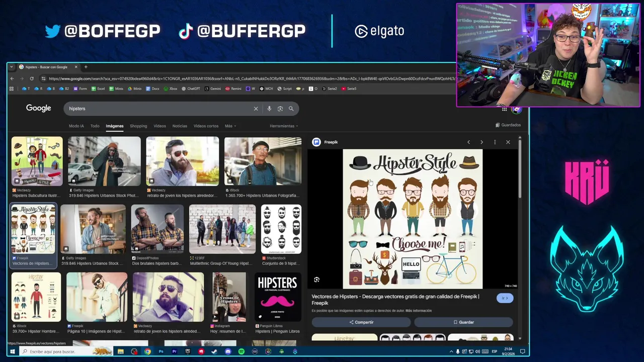Open the ChatGPT bookmark
Viewport: 644px width, 362px height.
(x=191, y=88)
